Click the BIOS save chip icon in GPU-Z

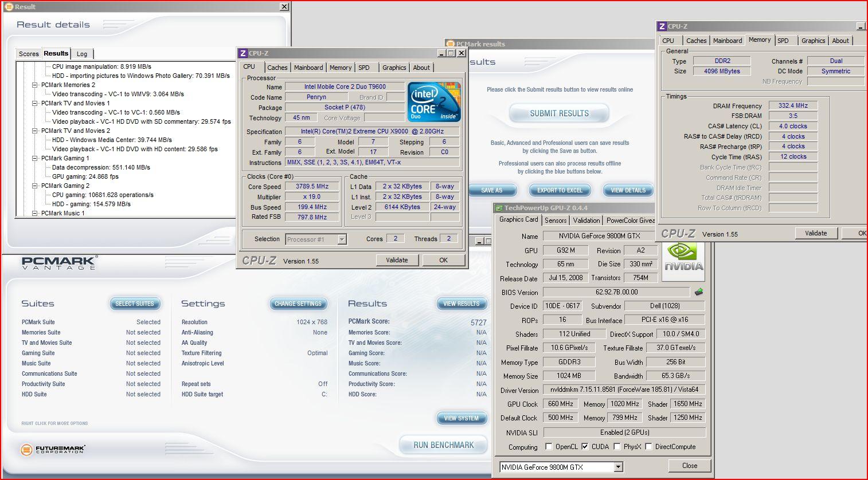click(698, 292)
